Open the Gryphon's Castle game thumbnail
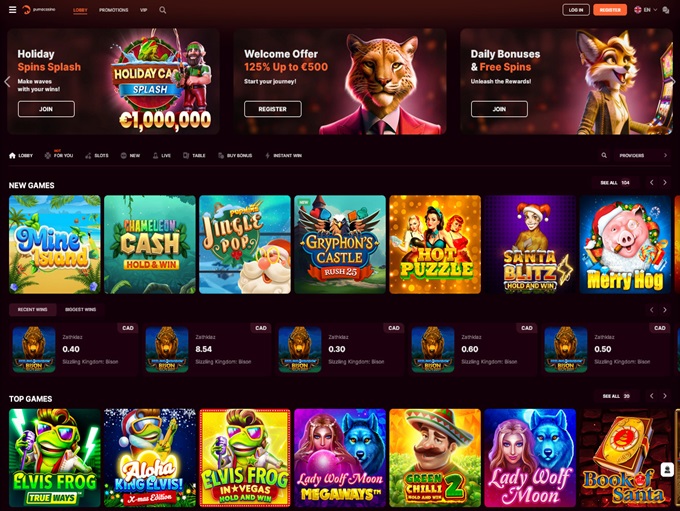 [340, 244]
